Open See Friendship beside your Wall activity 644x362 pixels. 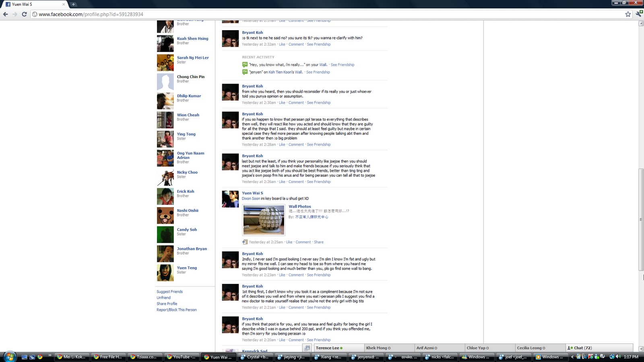coord(343,65)
